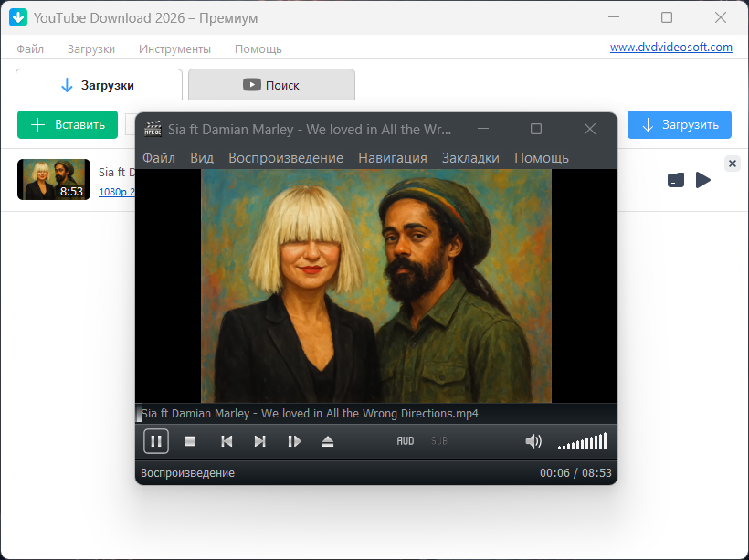Click the Воспроизведение status text

pos(188,473)
